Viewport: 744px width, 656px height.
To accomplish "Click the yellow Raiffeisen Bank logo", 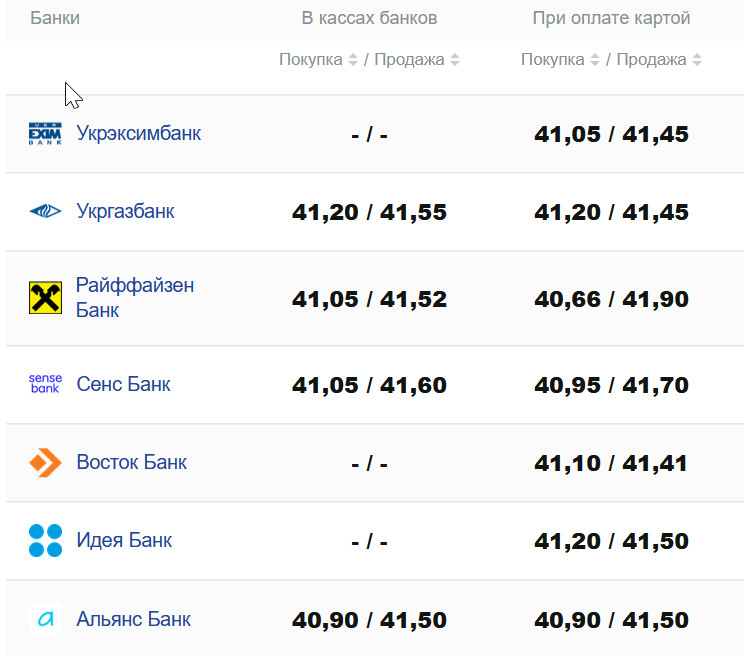I will [45, 298].
